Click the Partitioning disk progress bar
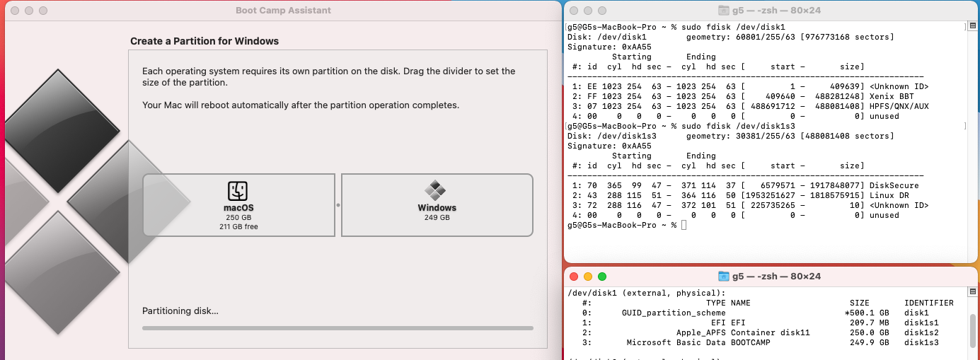Screen dimensions: 980x360 tap(338, 328)
